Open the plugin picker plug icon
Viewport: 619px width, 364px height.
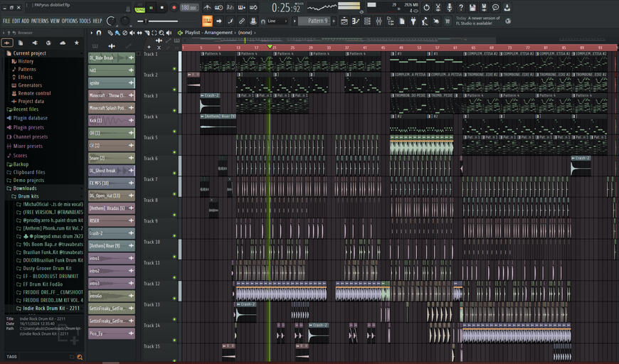[413, 21]
